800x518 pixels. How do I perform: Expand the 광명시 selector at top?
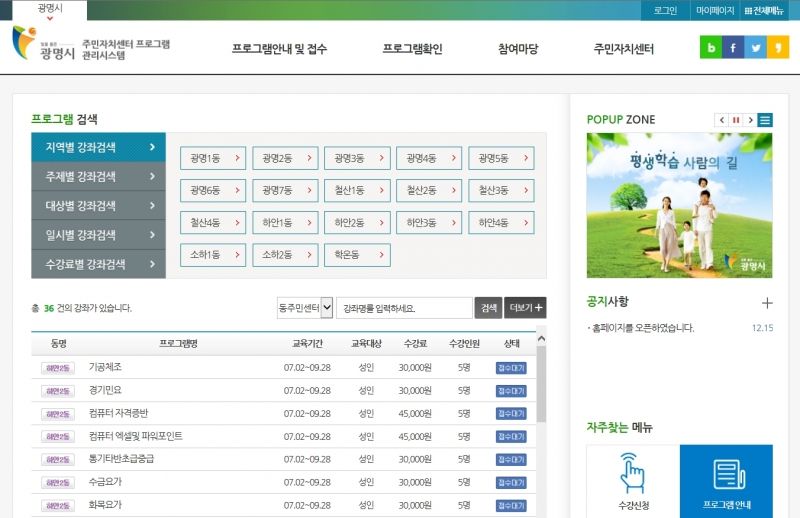pyautogui.click(x=49, y=11)
